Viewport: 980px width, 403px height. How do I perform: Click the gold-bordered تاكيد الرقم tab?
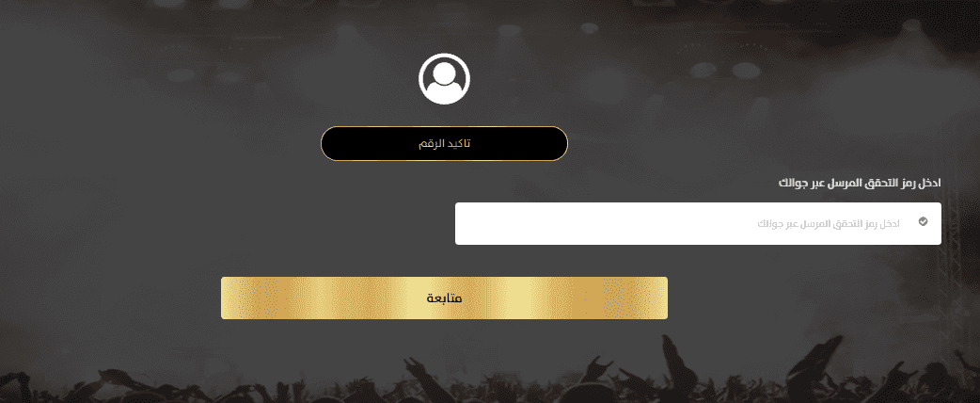pyautogui.click(x=444, y=143)
